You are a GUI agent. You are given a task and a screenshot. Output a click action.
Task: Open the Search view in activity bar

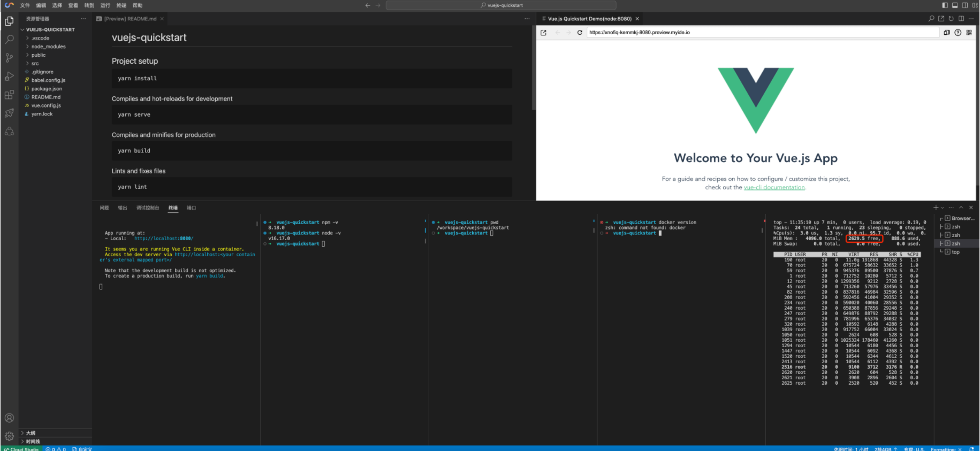click(9, 39)
